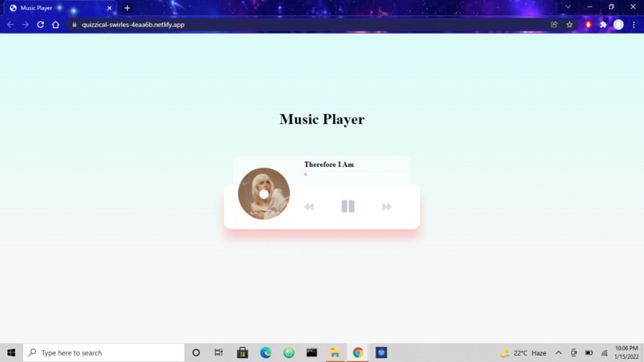Open File Explorer from taskbar

pos(335,352)
